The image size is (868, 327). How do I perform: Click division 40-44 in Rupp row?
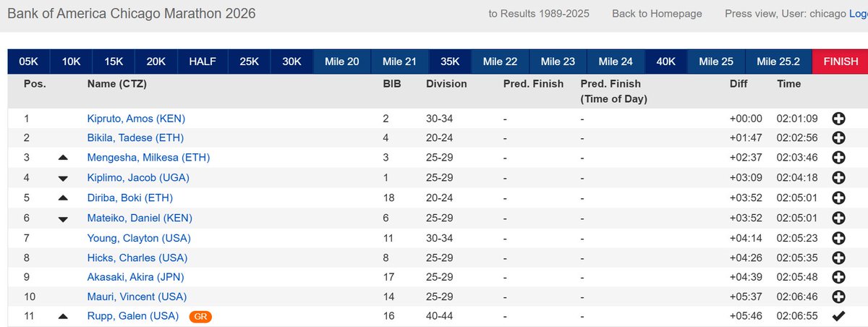[441, 316]
